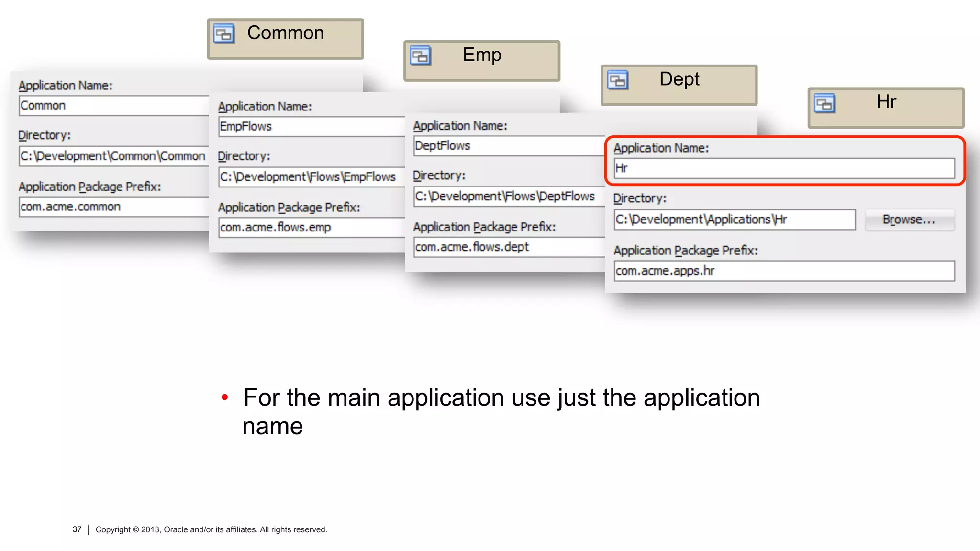Image resolution: width=980 pixels, height=551 pixels.
Task: Click the 'For the main application' bullet text
Action: coord(501,412)
